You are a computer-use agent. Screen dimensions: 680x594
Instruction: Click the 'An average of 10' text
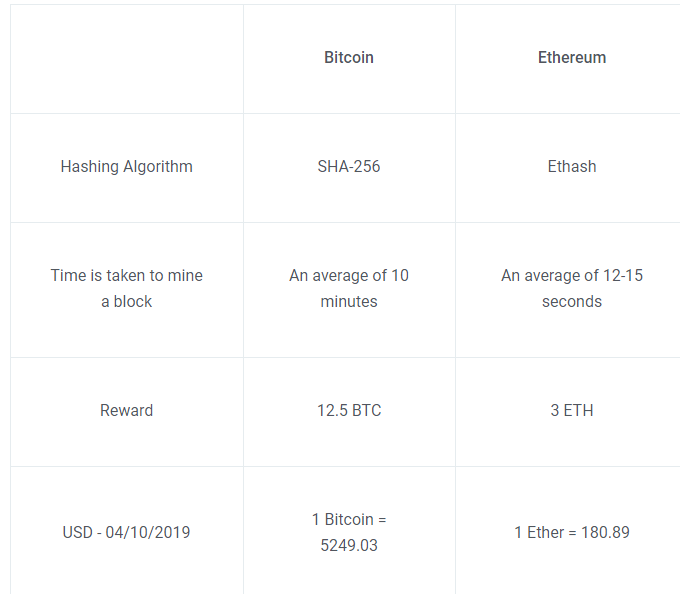(349, 276)
